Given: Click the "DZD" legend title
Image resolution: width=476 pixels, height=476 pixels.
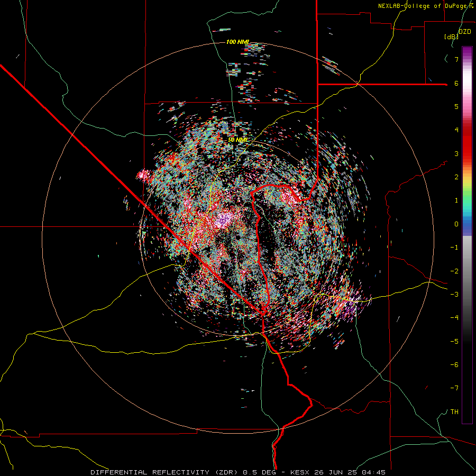Looking at the screenshot, I should [465, 32].
